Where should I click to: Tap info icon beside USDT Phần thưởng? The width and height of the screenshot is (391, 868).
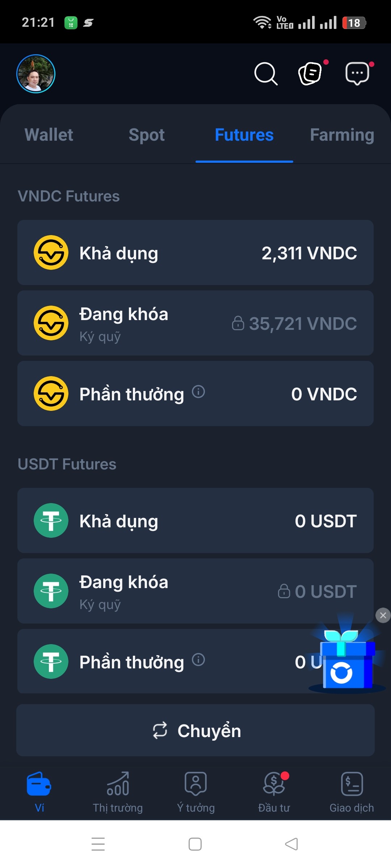[x=198, y=660]
